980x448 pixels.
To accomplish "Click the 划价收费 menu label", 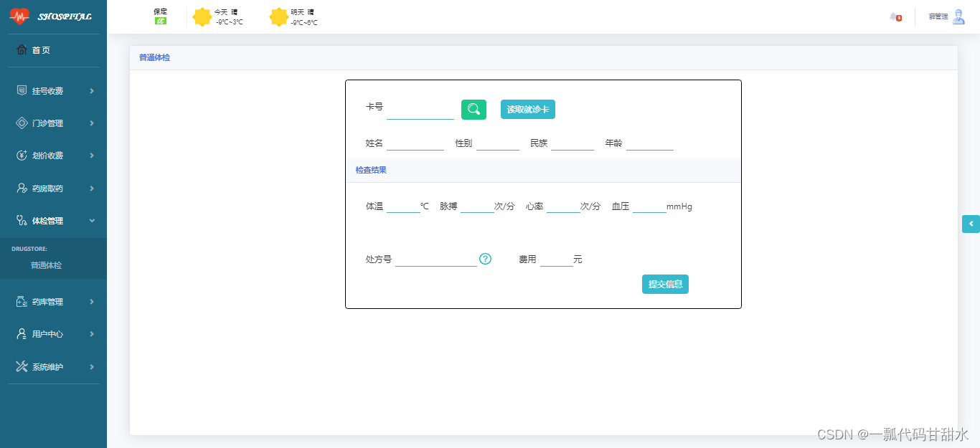I will [x=47, y=156].
